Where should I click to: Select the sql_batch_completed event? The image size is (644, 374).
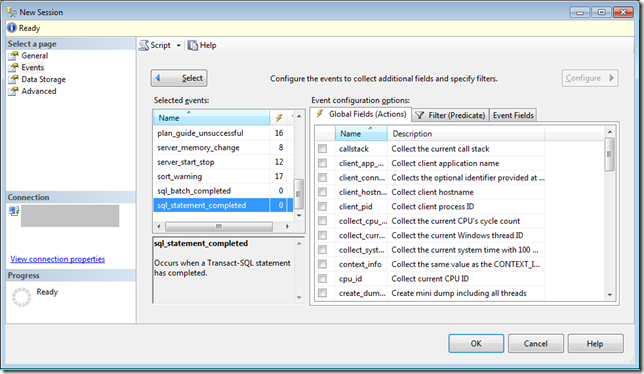click(223, 190)
